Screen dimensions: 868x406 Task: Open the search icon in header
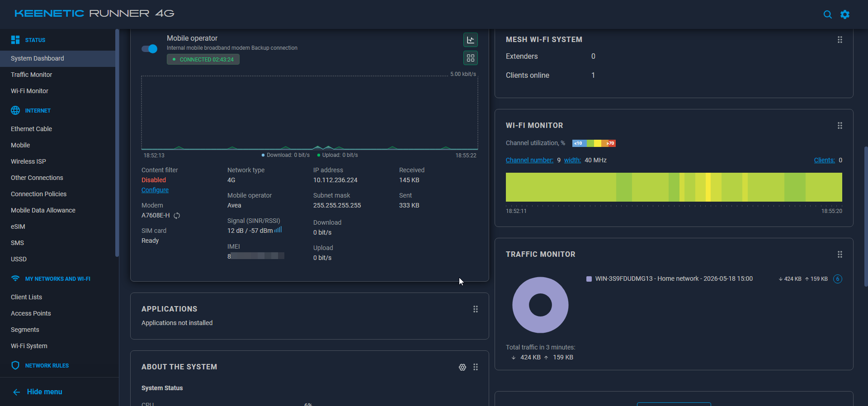pyautogui.click(x=827, y=14)
